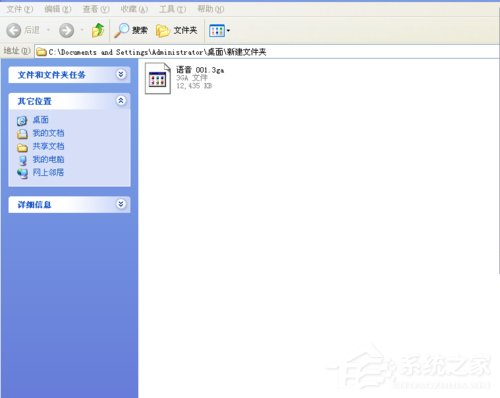Viewport: 500px width, 398px height.
Task: Click the 我的电脑 computer icon in sidebar
Action: coord(22,160)
